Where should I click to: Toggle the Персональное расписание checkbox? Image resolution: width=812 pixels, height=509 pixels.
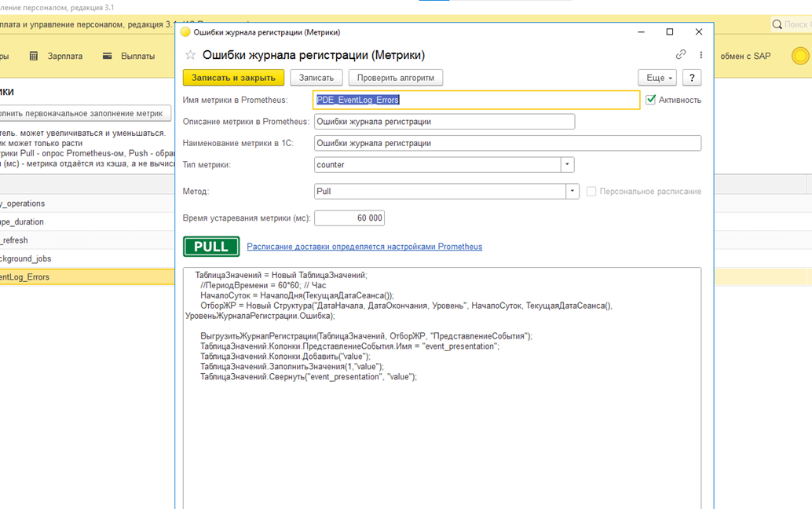coord(591,192)
